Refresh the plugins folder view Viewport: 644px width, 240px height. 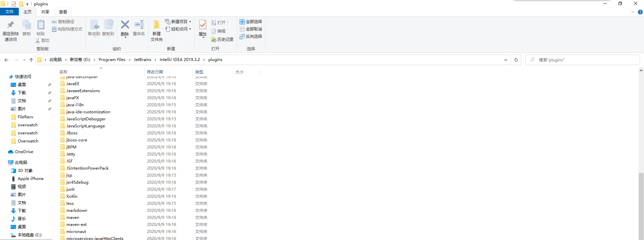tap(516, 60)
